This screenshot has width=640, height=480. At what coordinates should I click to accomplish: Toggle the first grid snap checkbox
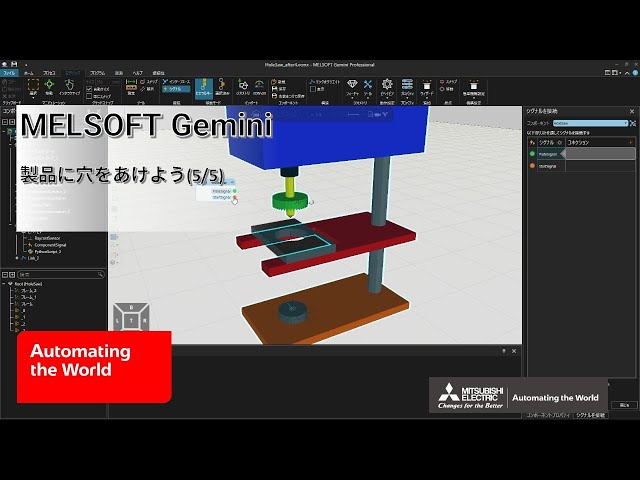(89, 89)
